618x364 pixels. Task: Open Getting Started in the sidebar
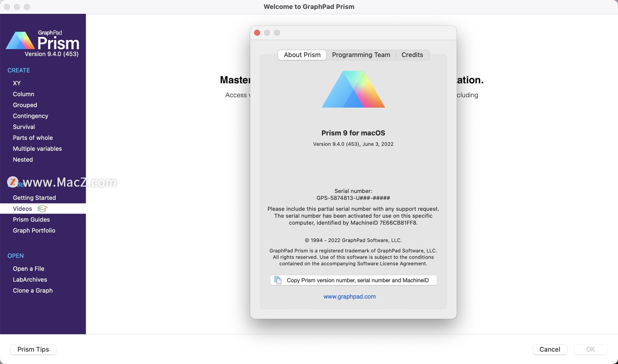pos(34,198)
